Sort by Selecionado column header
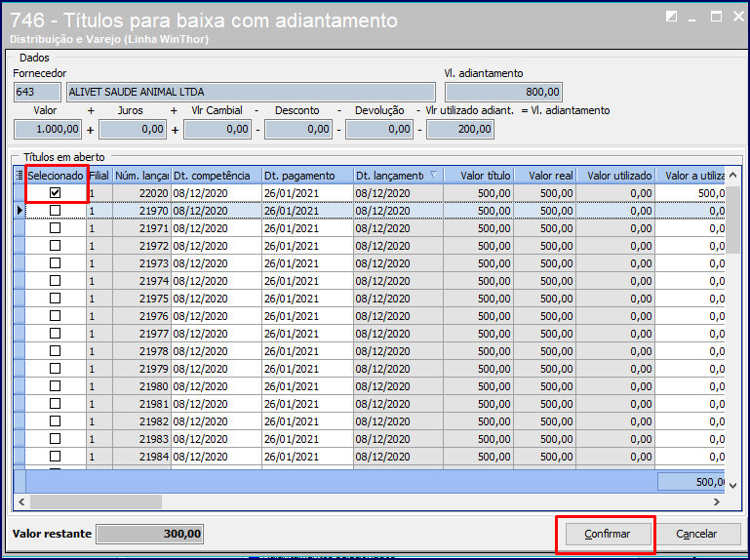The width and height of the screenshot is (750, 560). coord(56,176)
